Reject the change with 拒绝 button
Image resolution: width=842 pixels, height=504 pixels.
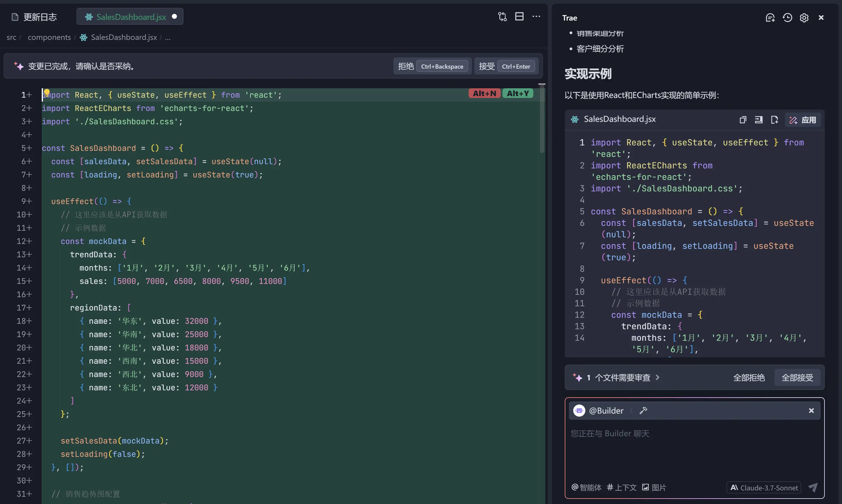point(432,66)
